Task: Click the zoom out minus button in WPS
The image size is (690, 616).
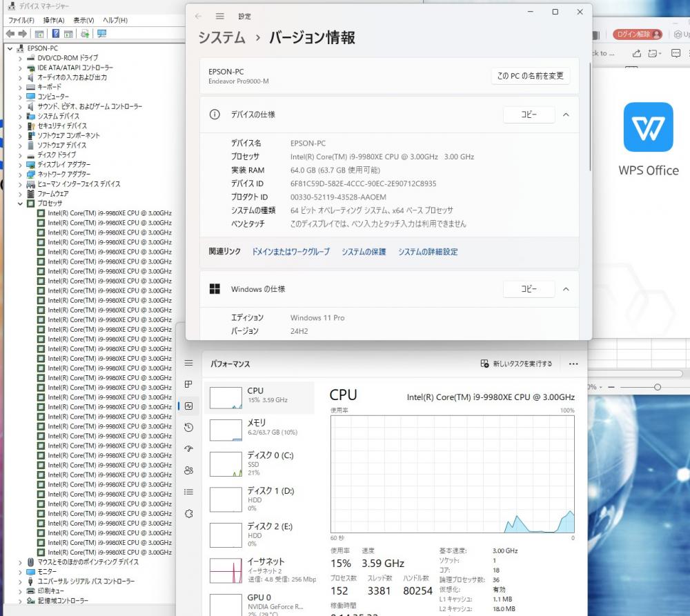Action: pos(611,387)
